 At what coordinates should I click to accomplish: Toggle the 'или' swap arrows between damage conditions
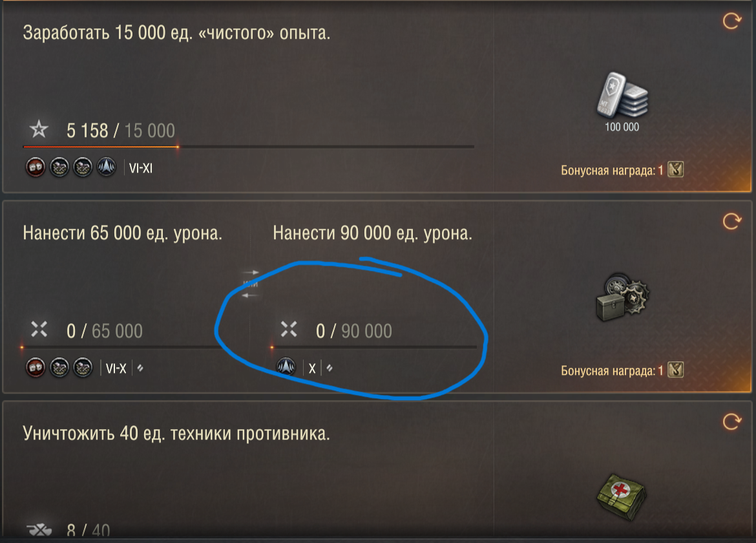click(250, 284)
